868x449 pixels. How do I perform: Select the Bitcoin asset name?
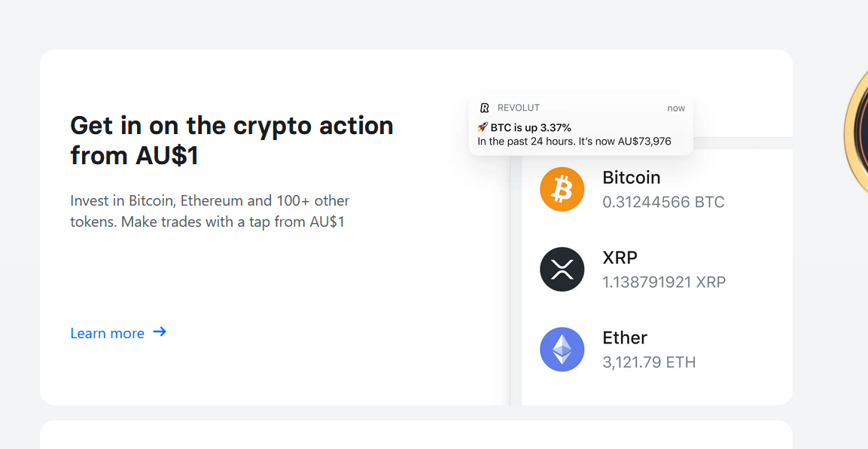coord(632,178)
